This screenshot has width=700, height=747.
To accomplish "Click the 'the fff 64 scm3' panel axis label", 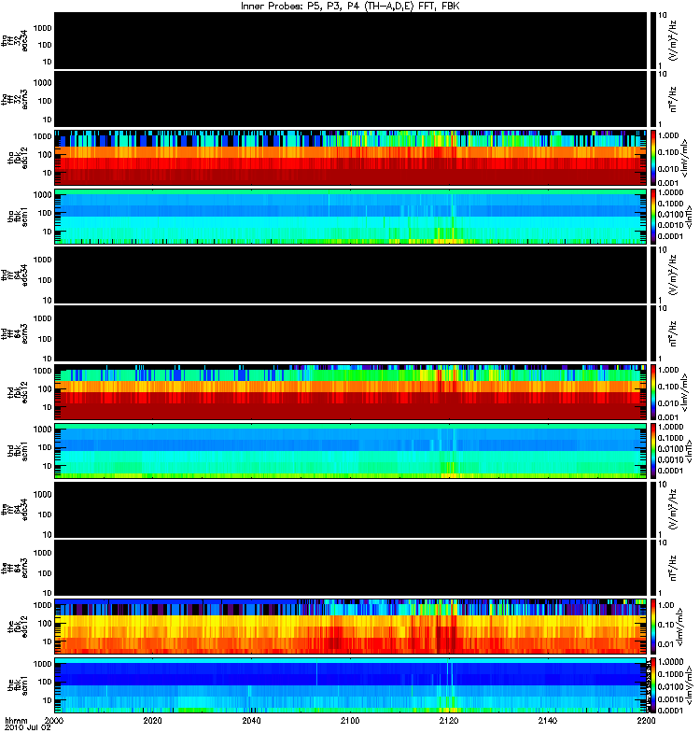I will [15, 568].
